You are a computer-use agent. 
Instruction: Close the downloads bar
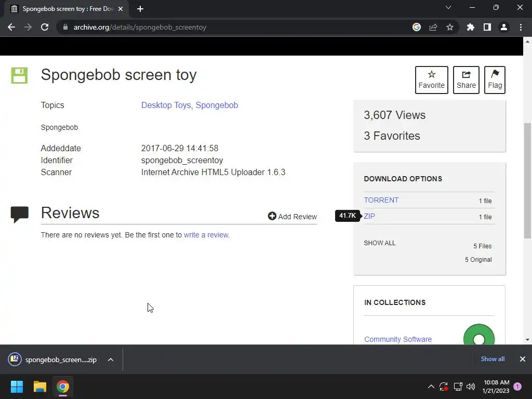tap(523, 359)
